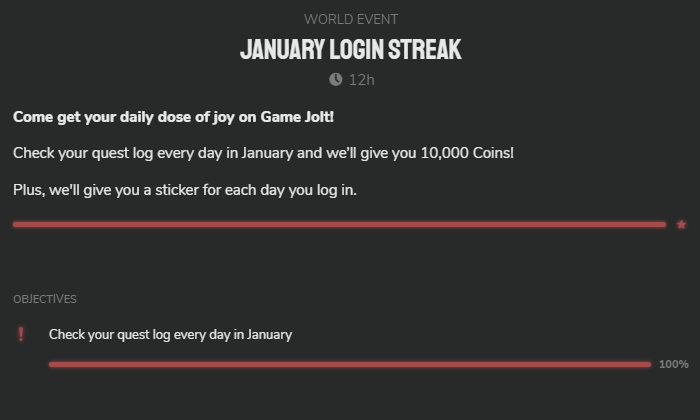Click the bold "Come get your daily dose" line
Viewport: 700px width, 420px height.
(173, 117)
